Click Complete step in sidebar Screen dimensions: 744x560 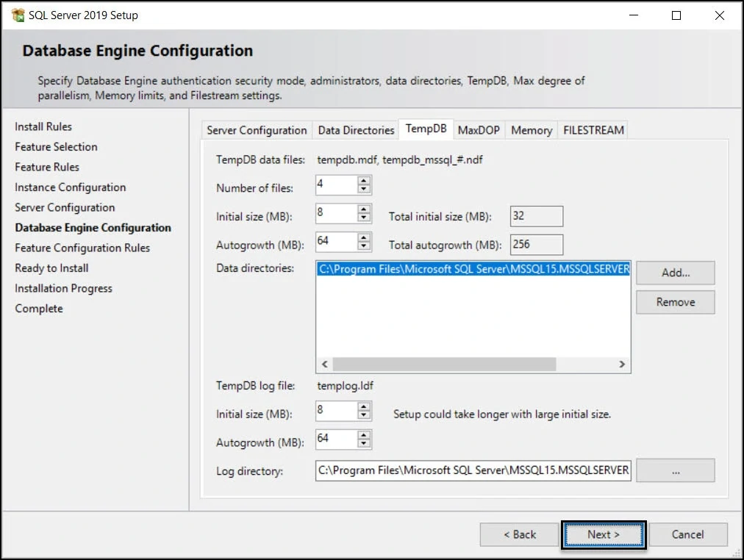[x=39, y=309]
